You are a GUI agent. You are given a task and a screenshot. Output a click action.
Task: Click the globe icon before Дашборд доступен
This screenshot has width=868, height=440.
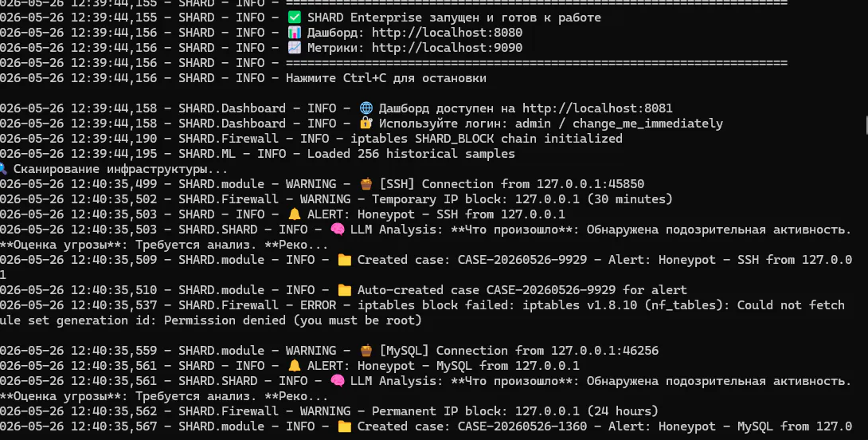(x=366, y=108)
